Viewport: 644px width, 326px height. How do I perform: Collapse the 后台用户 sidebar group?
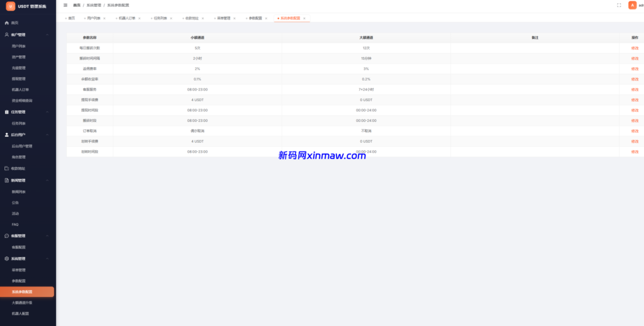(47, 134)
